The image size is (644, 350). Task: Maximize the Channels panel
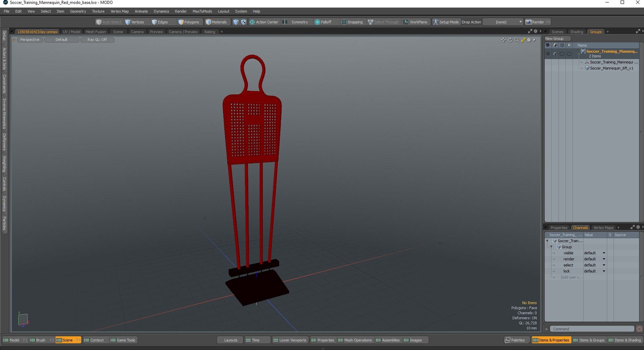click(x=632, y=227)
